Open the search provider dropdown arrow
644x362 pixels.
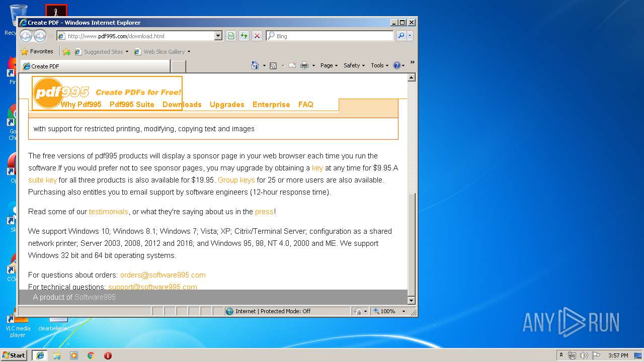[410, 36]
